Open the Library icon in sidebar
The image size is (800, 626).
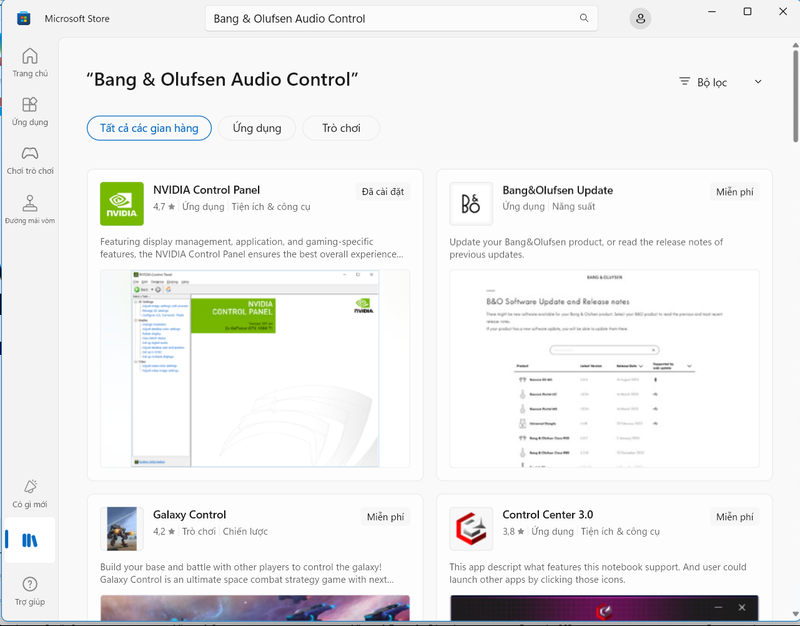point(30,540)
